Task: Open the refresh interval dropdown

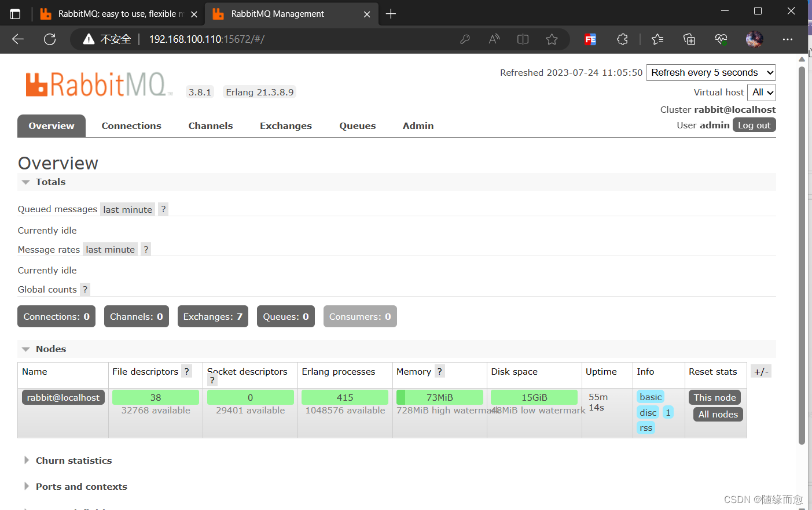Action: [711, 72]
